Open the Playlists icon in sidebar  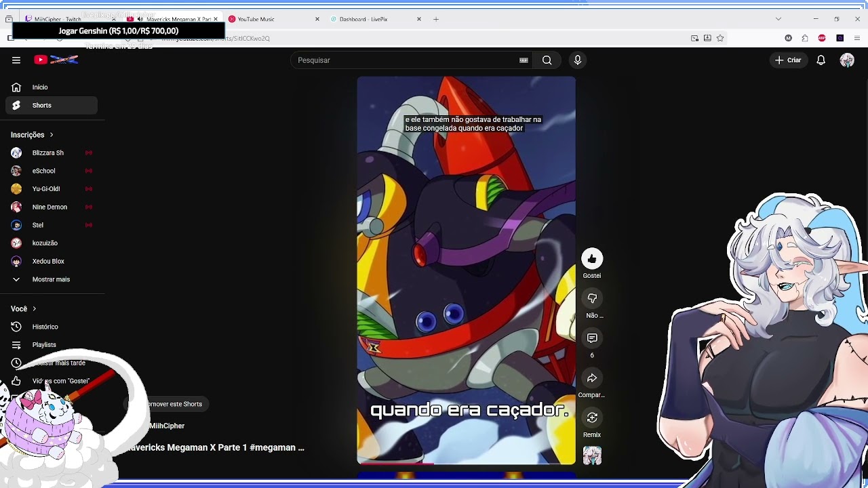click(16, 345)
